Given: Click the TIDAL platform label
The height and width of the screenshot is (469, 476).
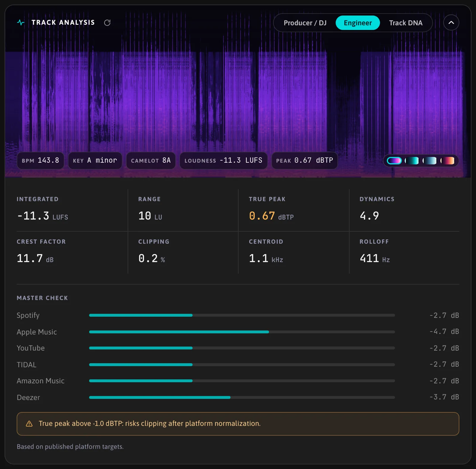Looking at the screenshot, I should pos(26,365).
